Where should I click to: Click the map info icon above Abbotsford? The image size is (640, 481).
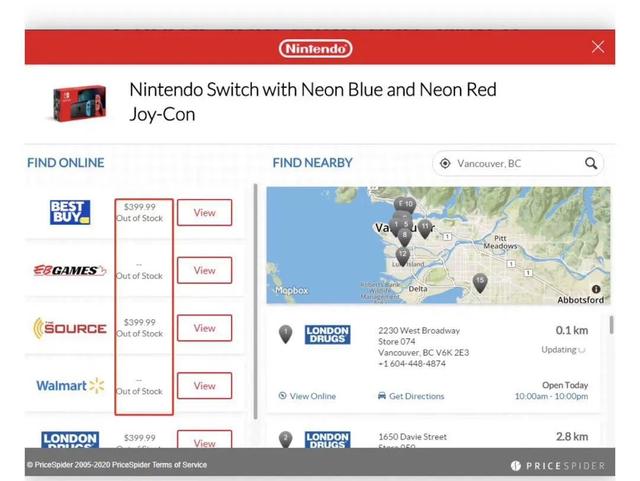(596, 289)
